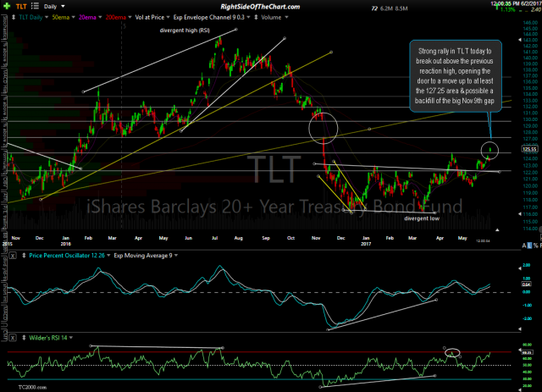Click the 146.00 price scale value
Screen dimensions: 542x392
[x=530, y=23]
